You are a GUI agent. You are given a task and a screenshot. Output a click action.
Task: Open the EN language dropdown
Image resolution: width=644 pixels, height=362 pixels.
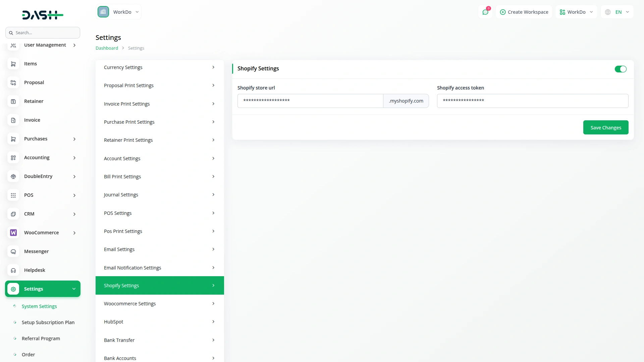pos(617,12)
